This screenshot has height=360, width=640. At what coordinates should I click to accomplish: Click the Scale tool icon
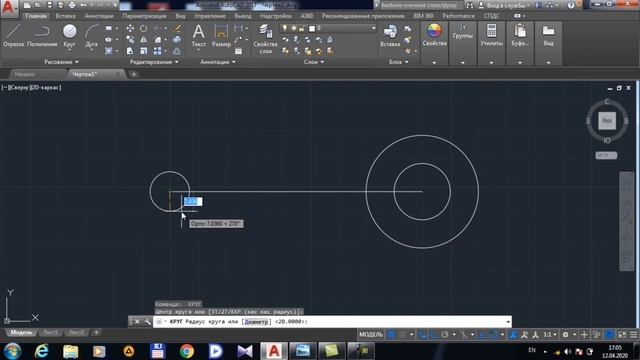point(144,51)
